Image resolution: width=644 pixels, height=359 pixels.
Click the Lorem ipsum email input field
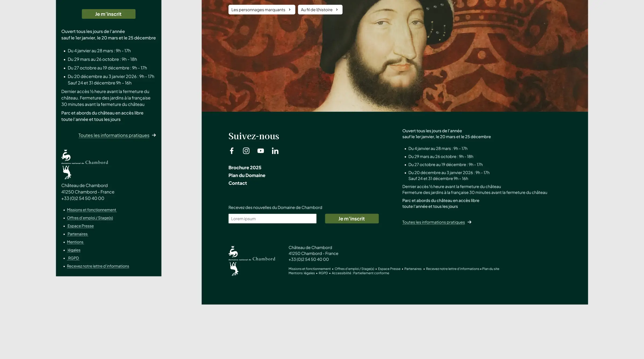(x=272, y=219)
